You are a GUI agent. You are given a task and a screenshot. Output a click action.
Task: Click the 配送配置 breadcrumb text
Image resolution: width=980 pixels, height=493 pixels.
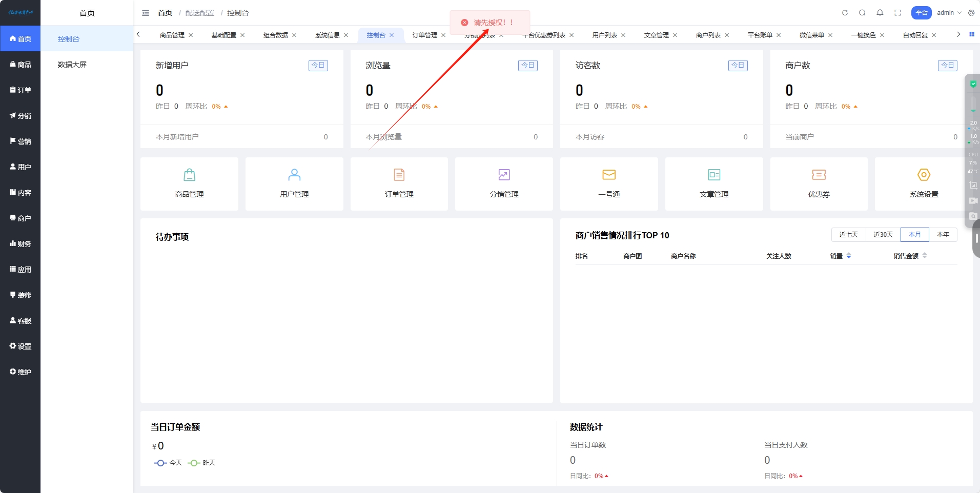[x=200, y=13]
